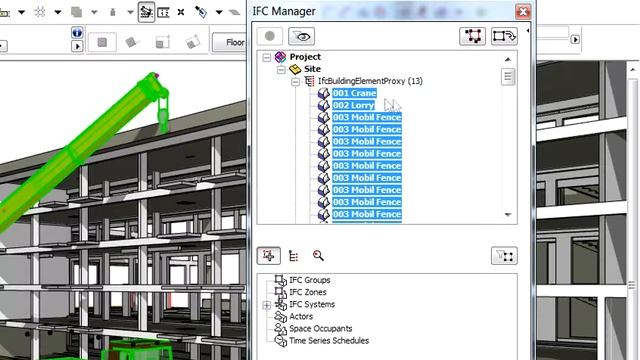Select the rotated square-with-plus geometry icon
This screenshot has width=640, height=360.
point(192,42)
